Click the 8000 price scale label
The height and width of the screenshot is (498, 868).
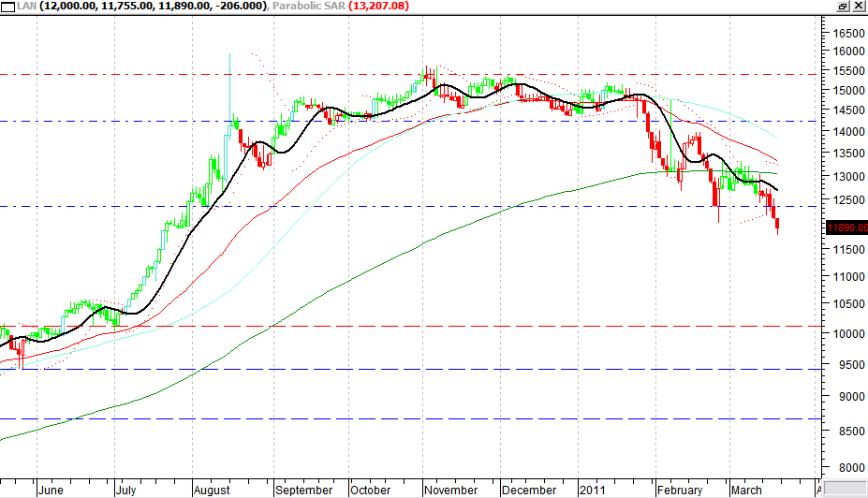pyautogui.click(x=844, y=467)
